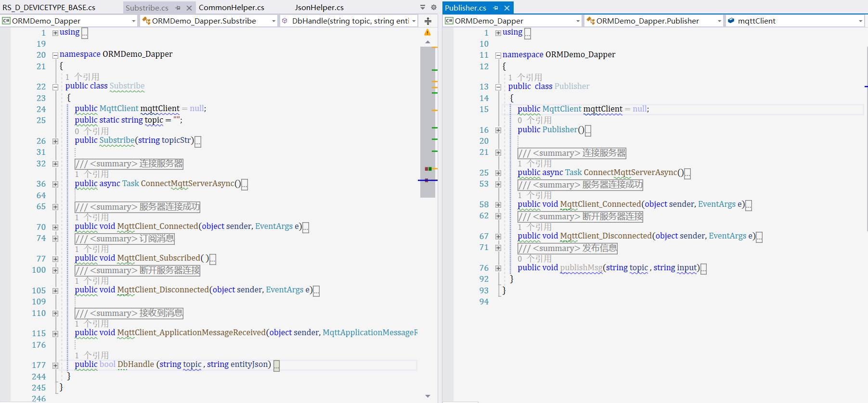Expand MqttClient_Disconnected method at line 105
Image resolution: width=868 pixels, height=403 pixels.
tap(55, 291)
